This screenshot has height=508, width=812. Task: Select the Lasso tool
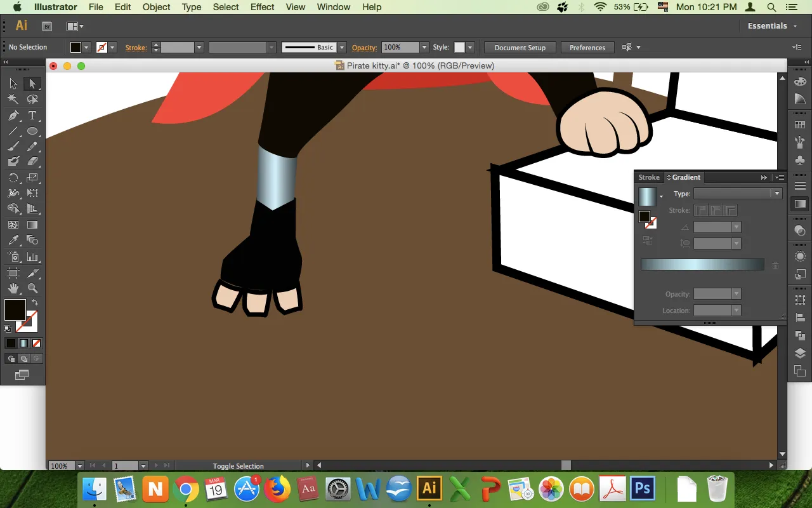click(32, 100)
